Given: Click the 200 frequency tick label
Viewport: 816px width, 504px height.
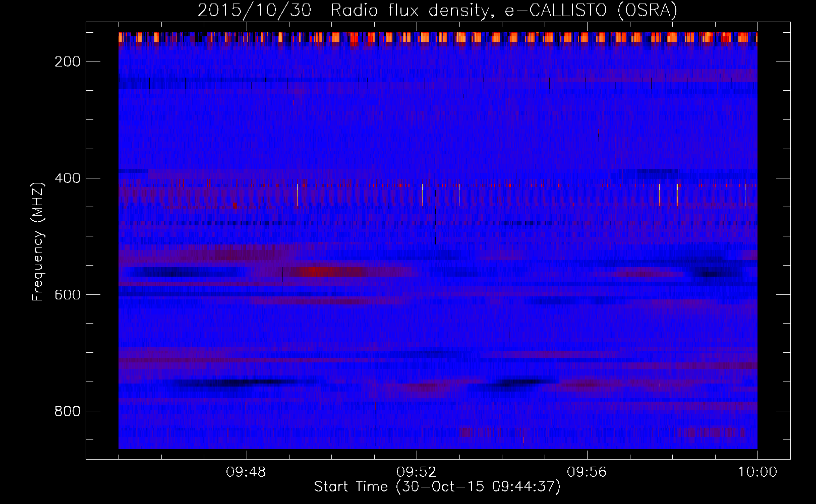Looking at the screenshot, I should coord(68,61).
